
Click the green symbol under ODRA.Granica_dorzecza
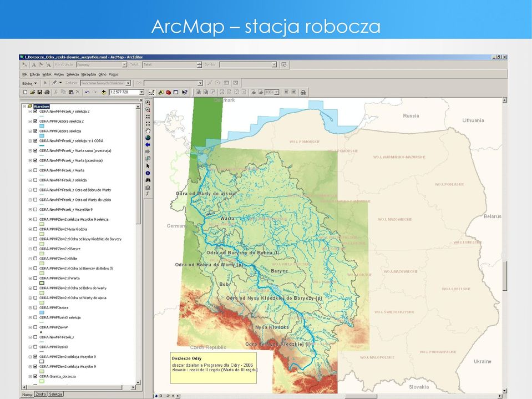point(42,381)
